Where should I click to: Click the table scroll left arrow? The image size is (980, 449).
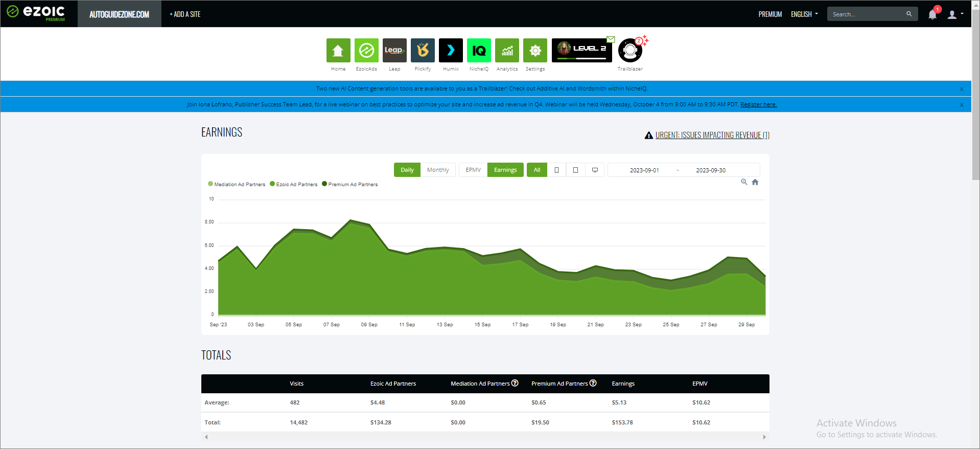click(x=206, y=437)
